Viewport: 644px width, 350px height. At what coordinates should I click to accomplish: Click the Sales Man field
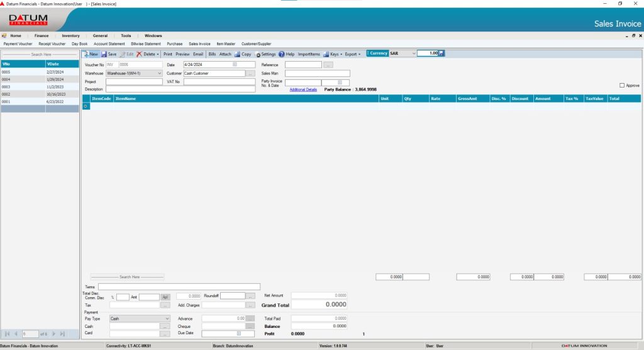tap(318, 73)
